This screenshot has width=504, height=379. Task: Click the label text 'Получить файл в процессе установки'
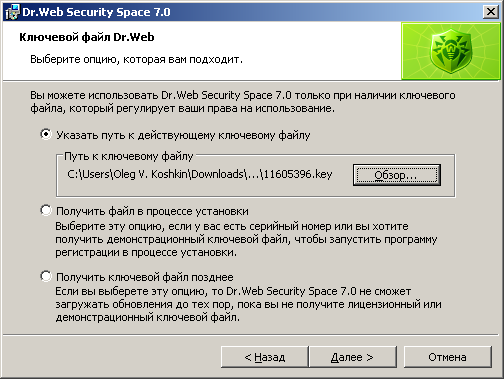tap(152, 211)
